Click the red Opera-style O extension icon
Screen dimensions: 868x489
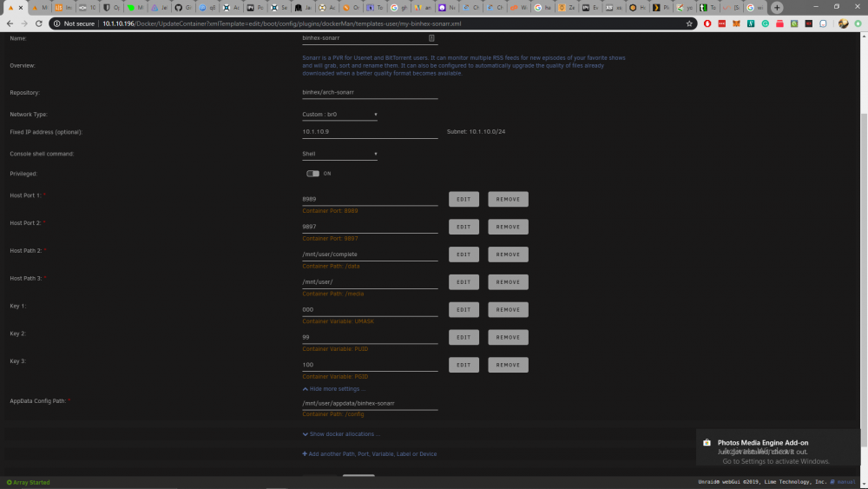point(707,23)
